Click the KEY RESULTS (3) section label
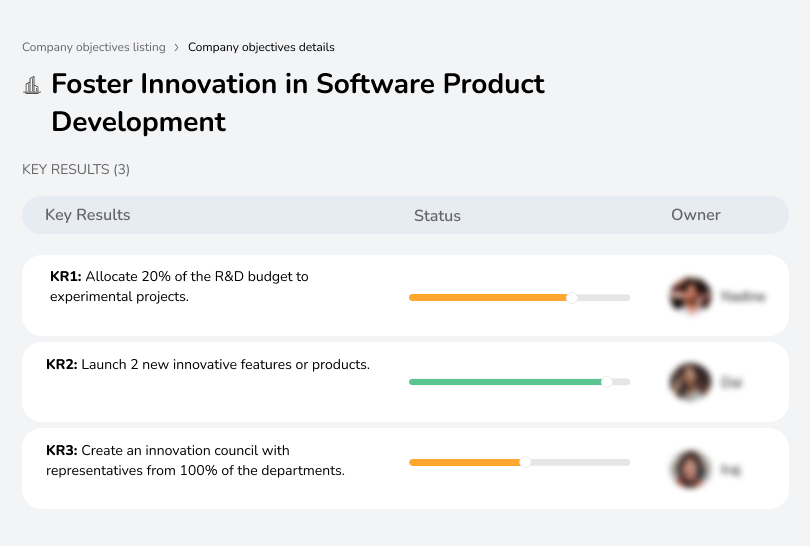 tap(76, 170)
